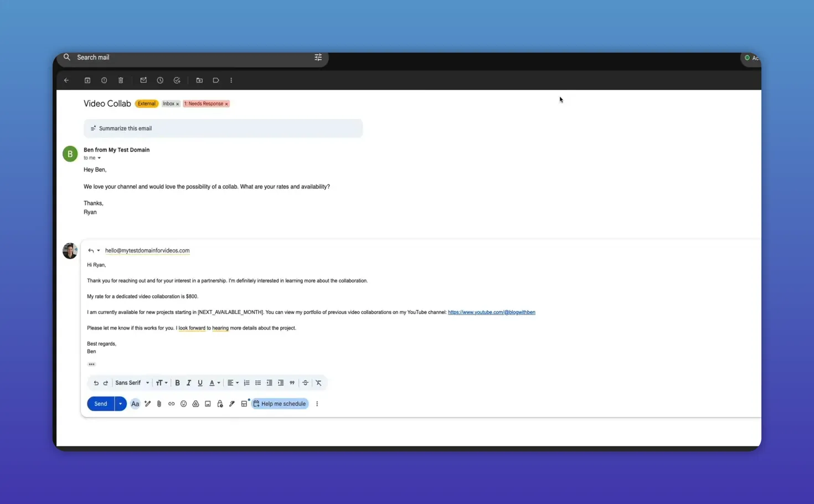Screen dimensions: 814x504
Task: Insert a numbered list
Action: point(247,383)
